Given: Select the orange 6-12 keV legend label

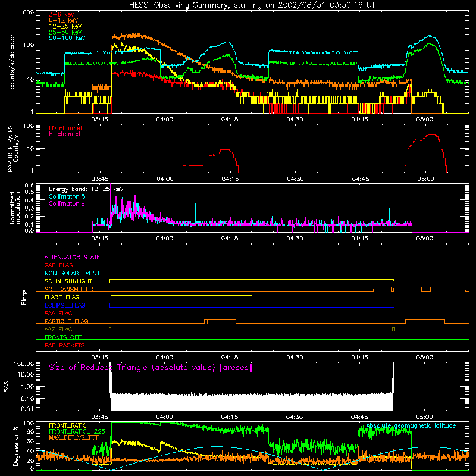Looking at the screenshot, I should (x=64, y=20).
